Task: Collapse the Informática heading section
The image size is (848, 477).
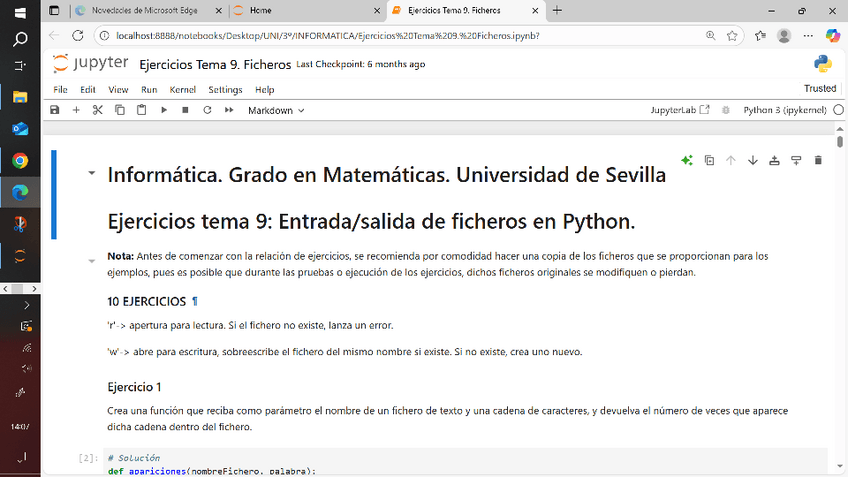Action: tap(92, 174)
